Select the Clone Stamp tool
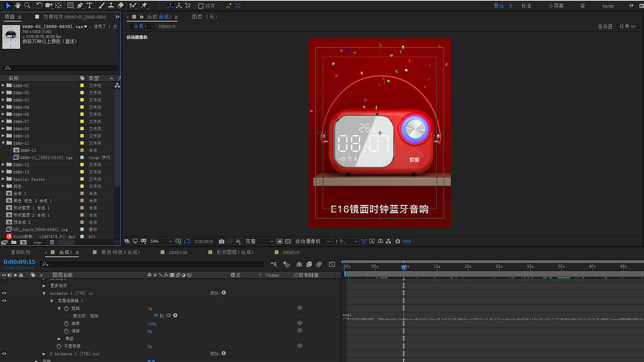The height and width of the screenshot is (362, 644). click(x=111, y=6)
